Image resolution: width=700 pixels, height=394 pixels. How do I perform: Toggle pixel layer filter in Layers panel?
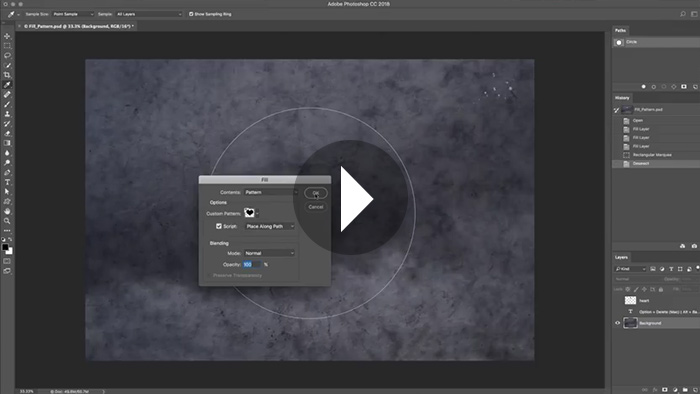coord(653,269)
